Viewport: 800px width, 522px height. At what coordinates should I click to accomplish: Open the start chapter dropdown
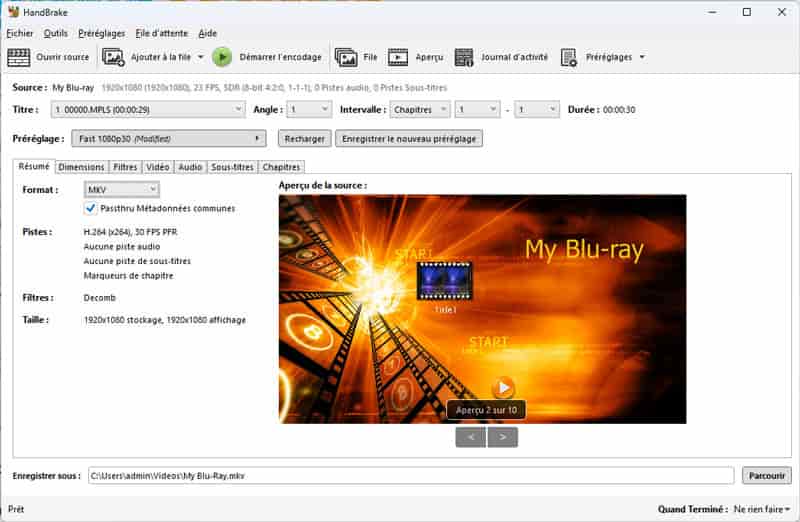(478, 109)
